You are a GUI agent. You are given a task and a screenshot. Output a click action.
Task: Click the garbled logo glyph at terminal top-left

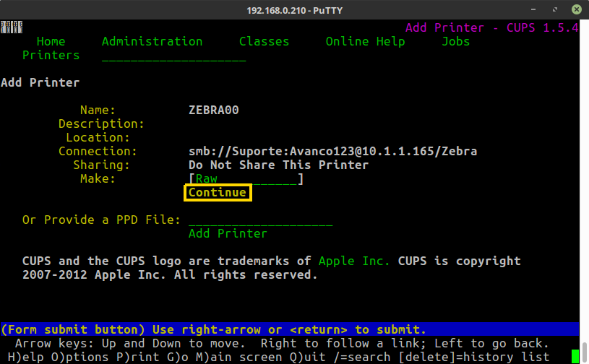[9, 27]
